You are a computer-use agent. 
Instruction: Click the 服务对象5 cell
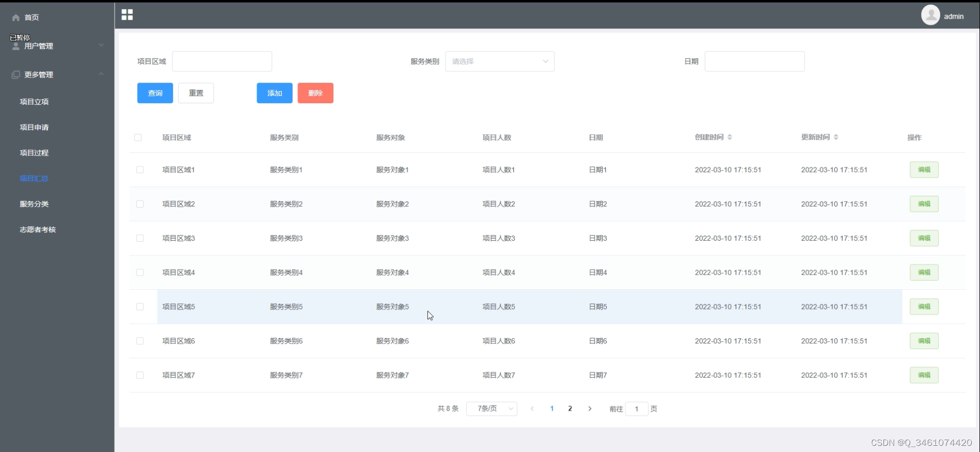[392, 307]
